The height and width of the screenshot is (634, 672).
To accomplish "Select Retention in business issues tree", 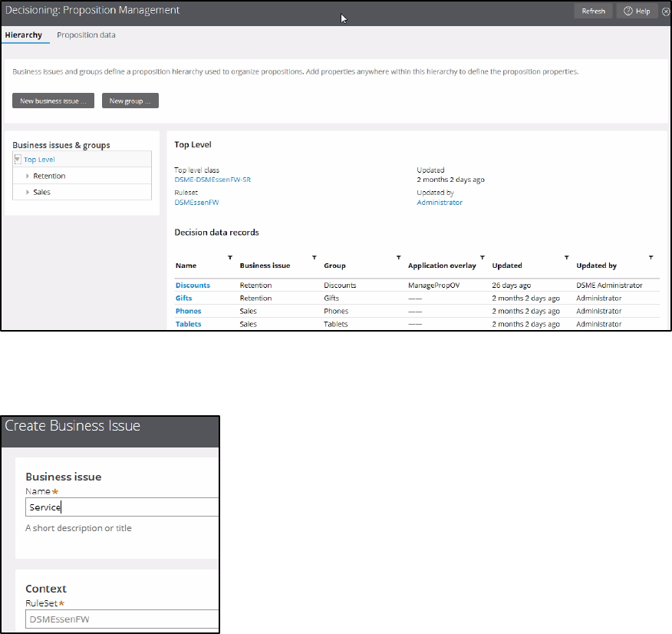I will tap(49, 177).
